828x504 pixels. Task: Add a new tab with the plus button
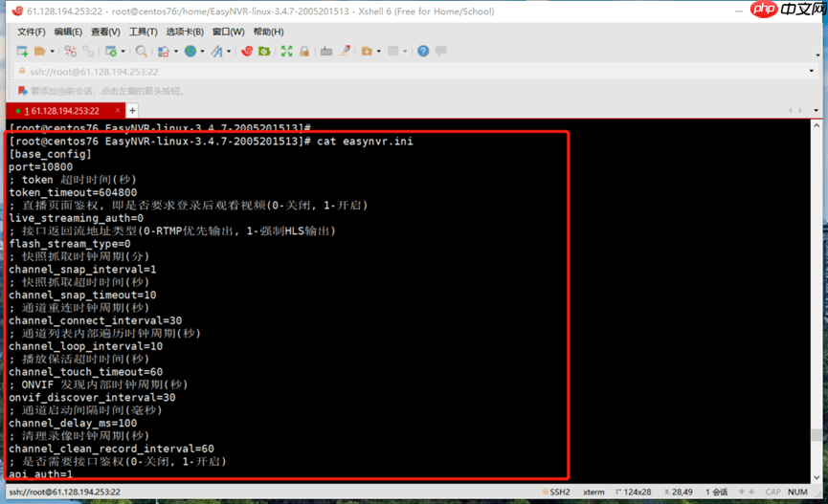point(132,110)
